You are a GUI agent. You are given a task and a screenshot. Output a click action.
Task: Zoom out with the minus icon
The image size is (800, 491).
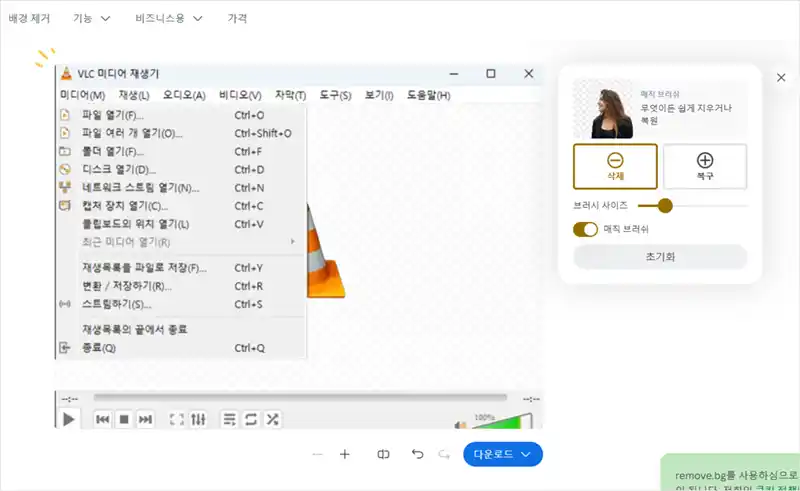click(x=317, y=454)
